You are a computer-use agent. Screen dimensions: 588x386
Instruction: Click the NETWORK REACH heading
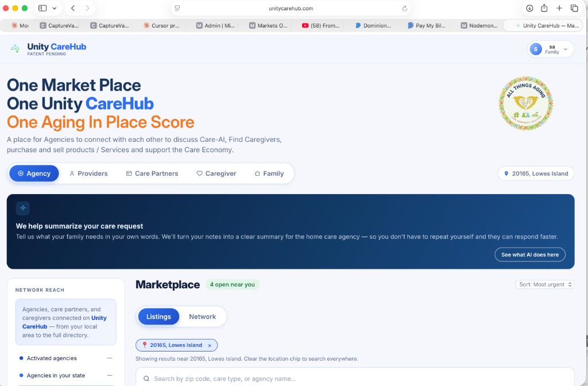[x=40, y=290]
